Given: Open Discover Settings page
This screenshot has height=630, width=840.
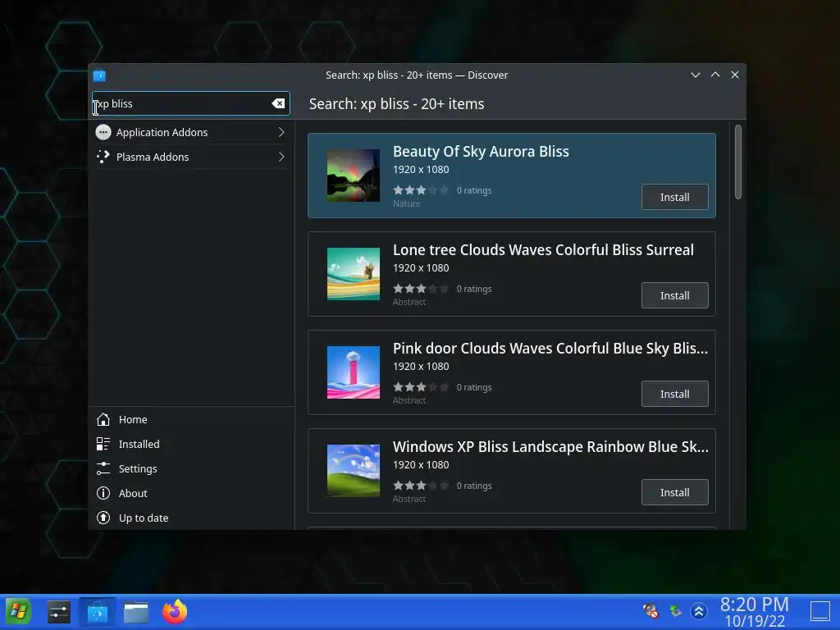Looking at the screenshot, I should tap(190, 468).
